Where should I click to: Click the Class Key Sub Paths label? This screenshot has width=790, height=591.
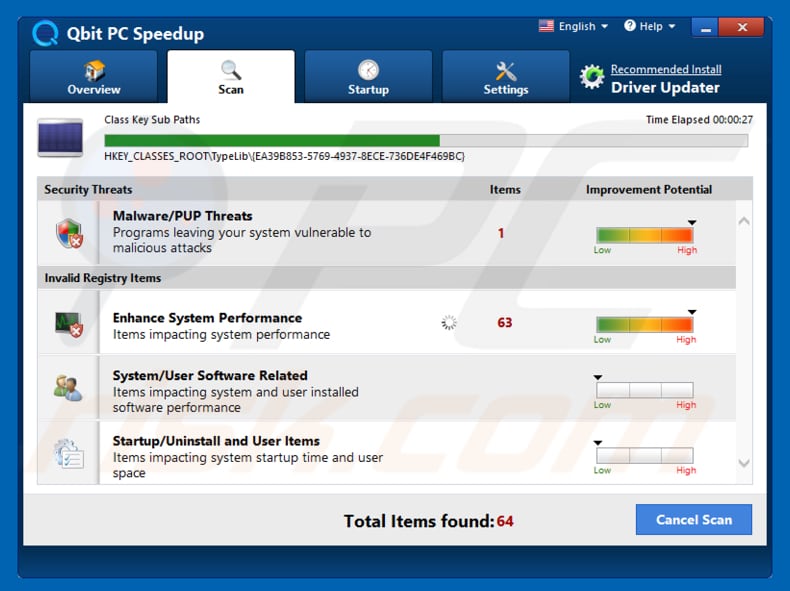click(x=152, y=120)
